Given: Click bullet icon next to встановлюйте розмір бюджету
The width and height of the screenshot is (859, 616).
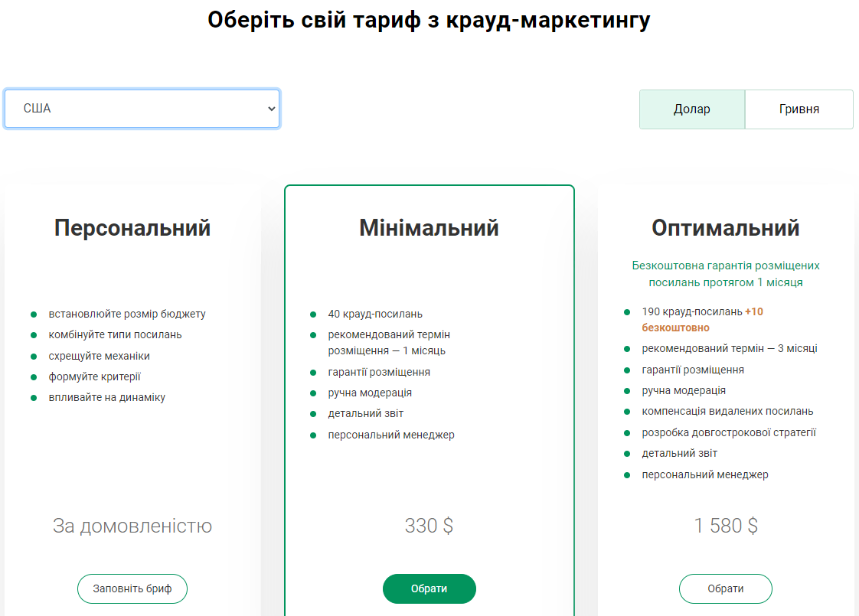Looking at the screenshot, I should click(x=34, y=315).
